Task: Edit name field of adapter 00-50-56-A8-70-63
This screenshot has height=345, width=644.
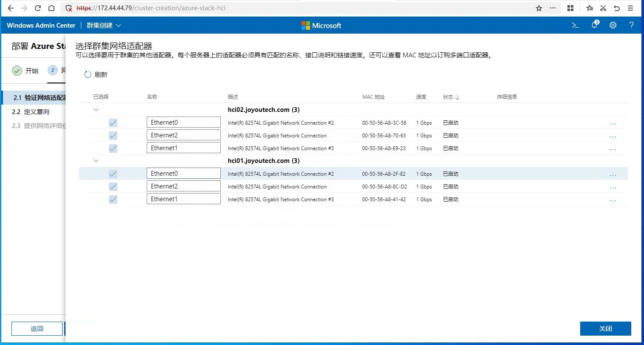Action: click(x=184, y=135)
